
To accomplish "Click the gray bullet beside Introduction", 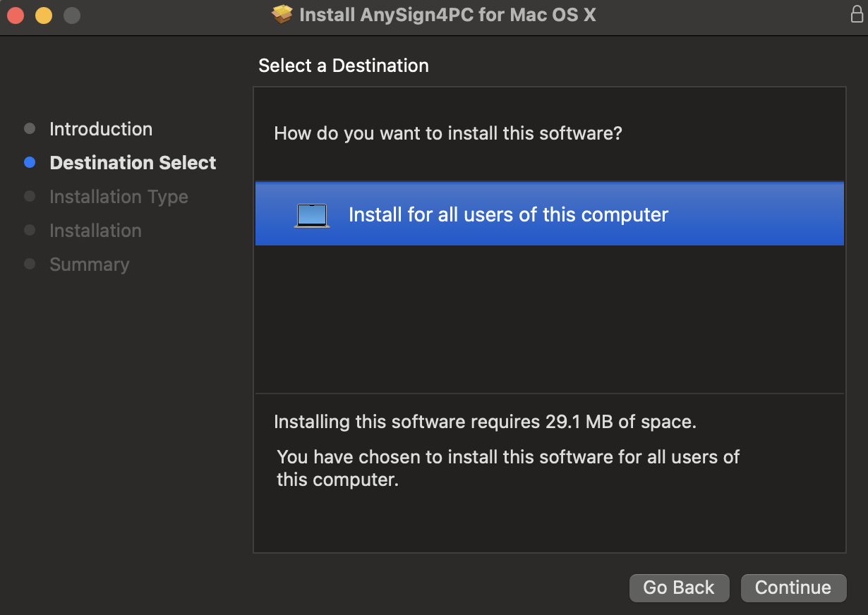I will [x=30, y=128].
